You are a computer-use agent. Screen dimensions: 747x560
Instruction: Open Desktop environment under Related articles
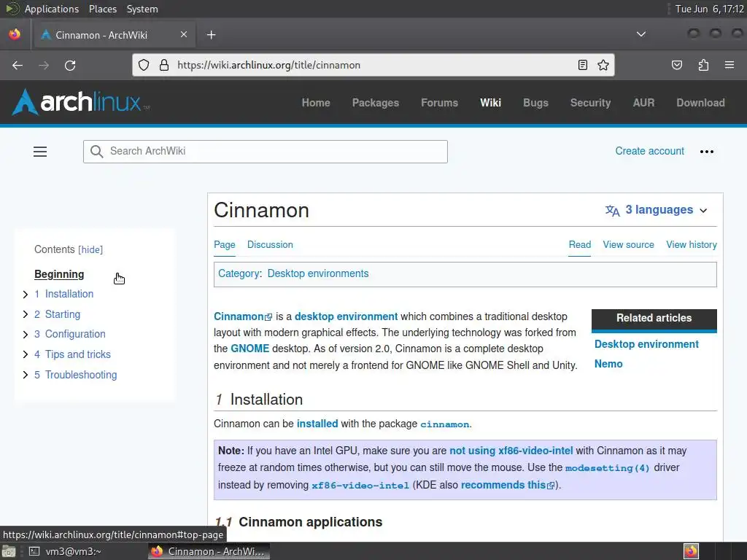[x=646, y=344]
